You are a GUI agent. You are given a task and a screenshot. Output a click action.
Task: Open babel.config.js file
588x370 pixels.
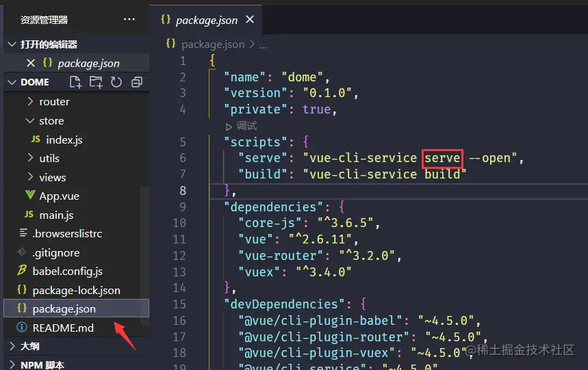(68, 272)
